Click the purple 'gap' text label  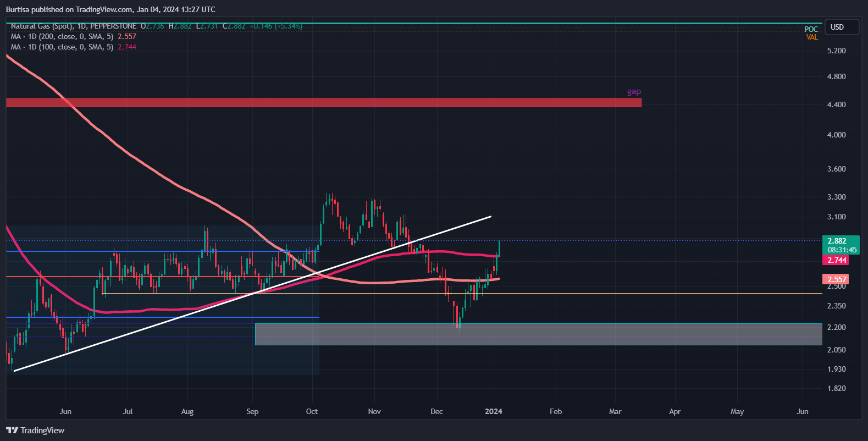coord(634,91)
